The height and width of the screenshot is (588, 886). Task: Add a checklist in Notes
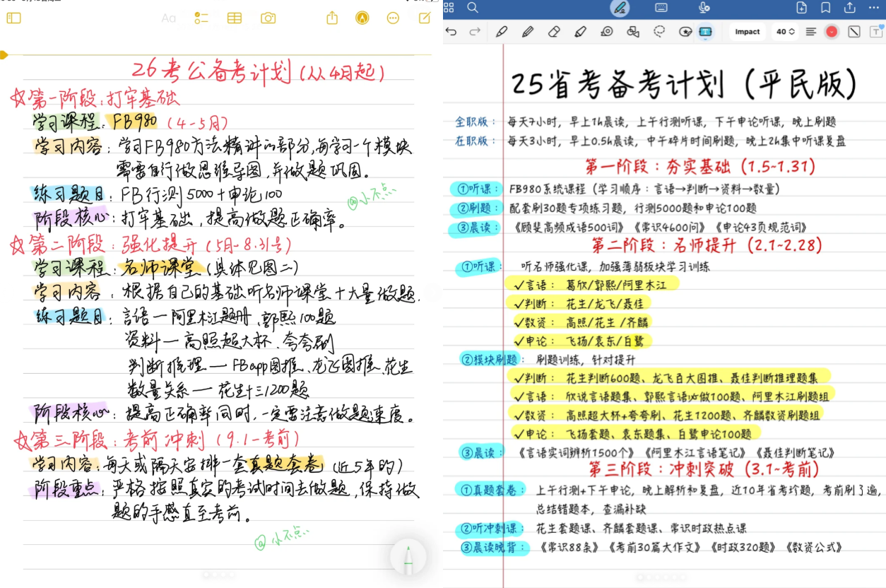201,18
